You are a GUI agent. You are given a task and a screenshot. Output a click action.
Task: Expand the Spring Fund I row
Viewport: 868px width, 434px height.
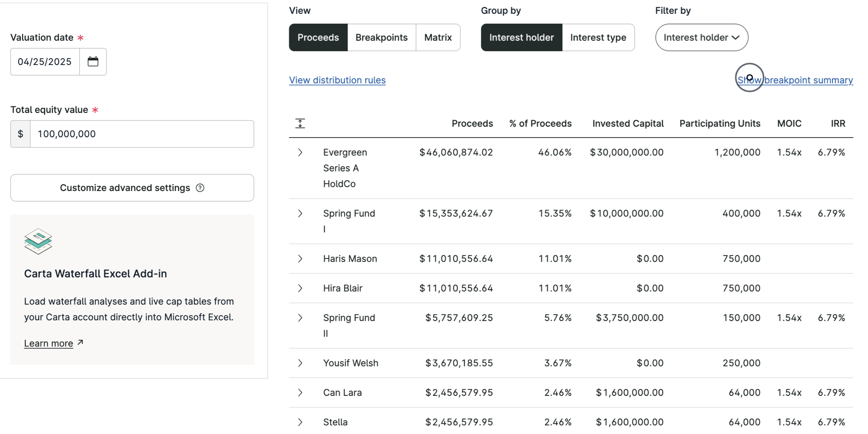[300, 213]
